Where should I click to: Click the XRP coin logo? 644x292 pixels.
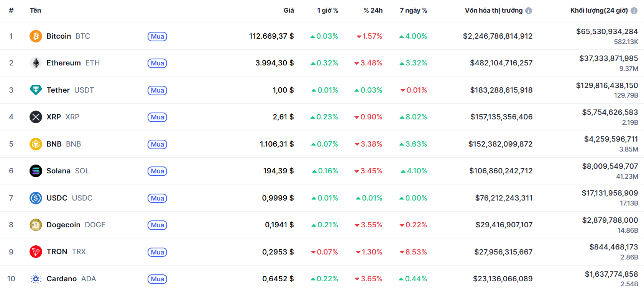(x=36, y=117)
